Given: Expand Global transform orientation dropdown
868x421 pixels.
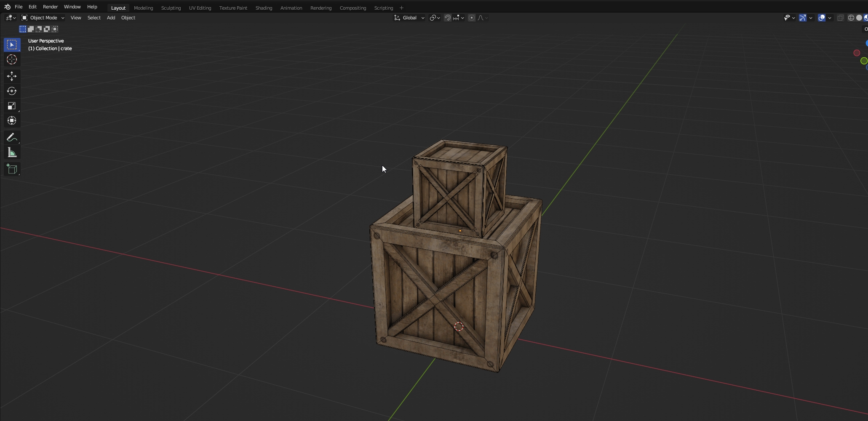Looking at the screenshot, I should coord(409,18).
